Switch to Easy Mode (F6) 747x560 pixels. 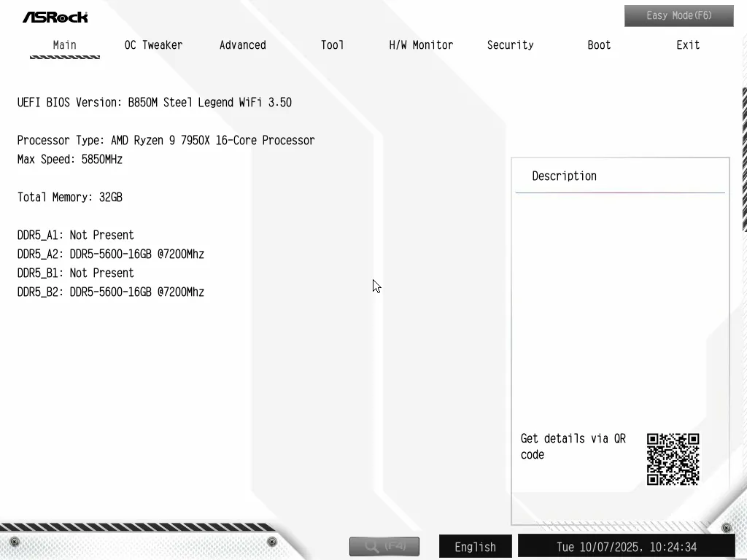coord(678,15)
